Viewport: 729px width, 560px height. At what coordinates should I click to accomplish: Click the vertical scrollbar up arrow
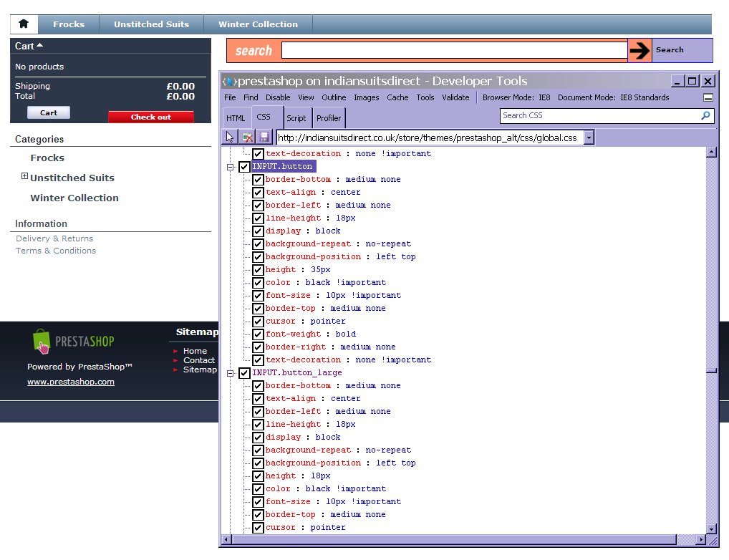tap(711, 152)
